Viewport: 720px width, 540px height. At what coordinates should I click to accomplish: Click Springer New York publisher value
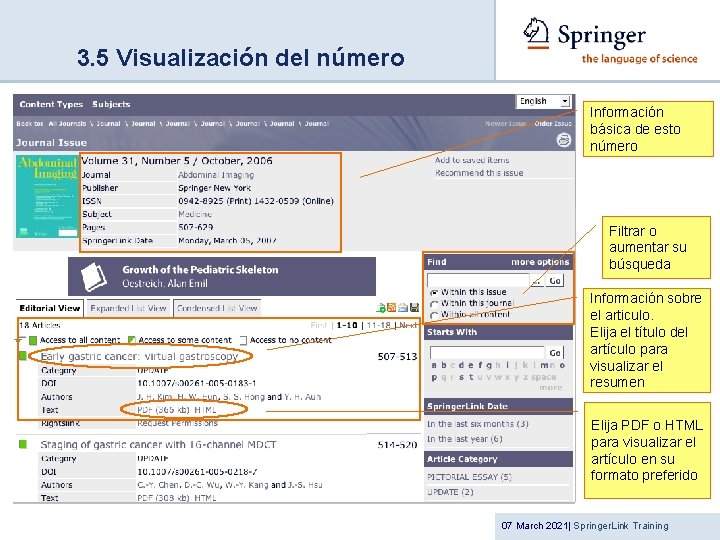[x=214, y=188]
